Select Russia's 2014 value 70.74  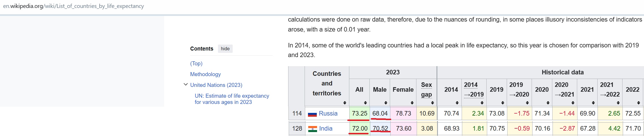click(x=452, y=113)
